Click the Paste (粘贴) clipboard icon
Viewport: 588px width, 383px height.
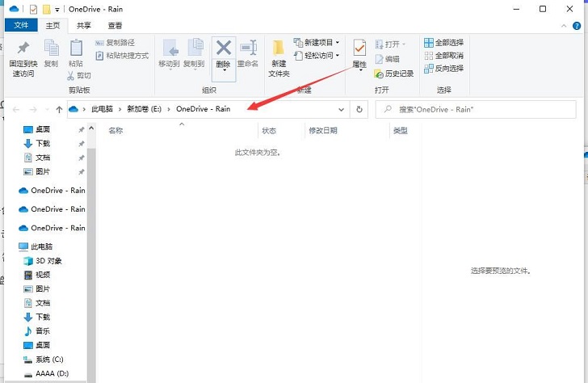click(x=76, y=48)
